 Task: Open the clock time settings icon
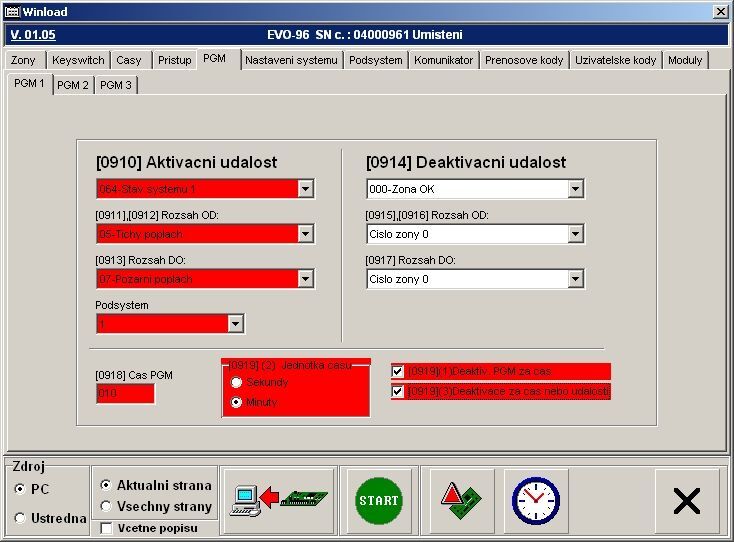(x=535, y=499)
